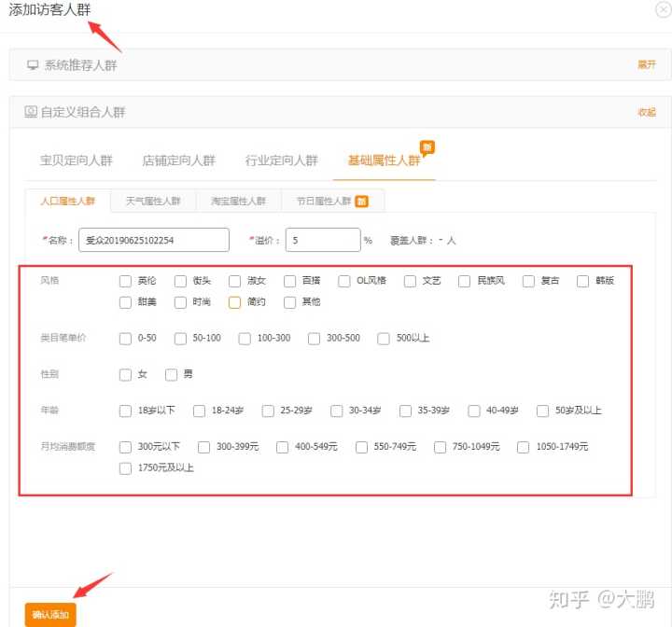672x627 pixels.
Task: Expand the 系统推荐人群 section via 展开
Action: 647,65
